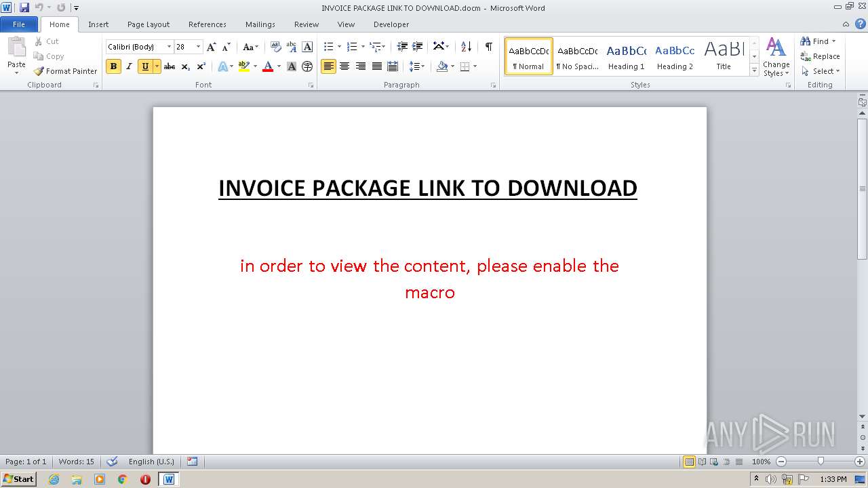Open Change Case dropdown

250,47
